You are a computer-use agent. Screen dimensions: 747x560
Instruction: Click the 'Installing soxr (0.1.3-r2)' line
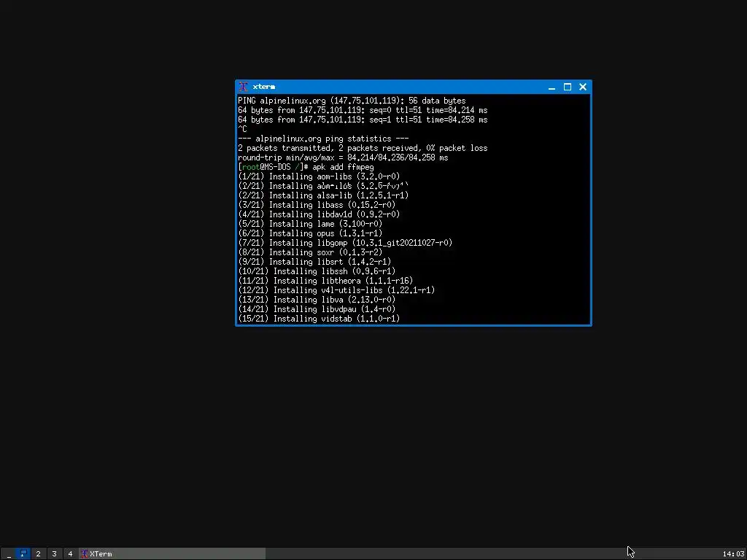[310, 252]
